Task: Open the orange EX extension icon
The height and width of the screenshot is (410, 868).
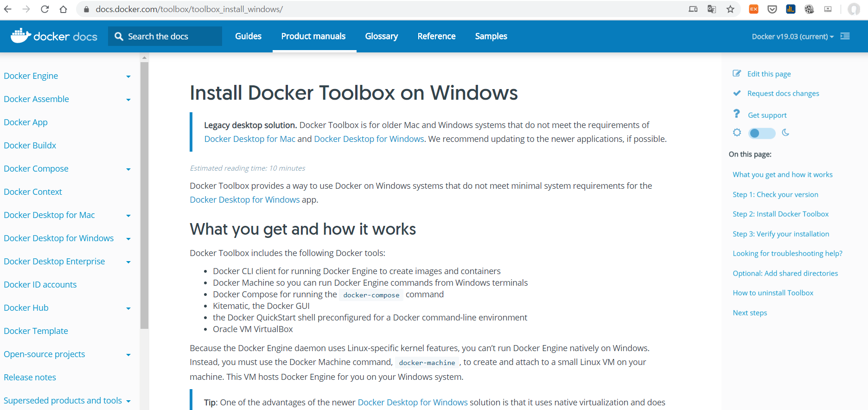Action: coord(754,9)
